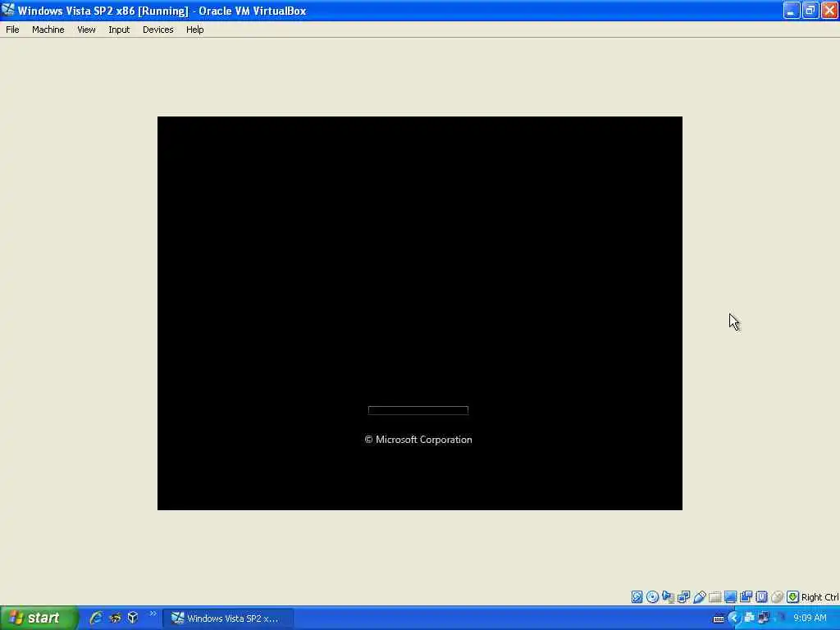Click the 9:09 AM taskbar clock
This screenshot has width=840, height=630.
(x=810, y=619)
